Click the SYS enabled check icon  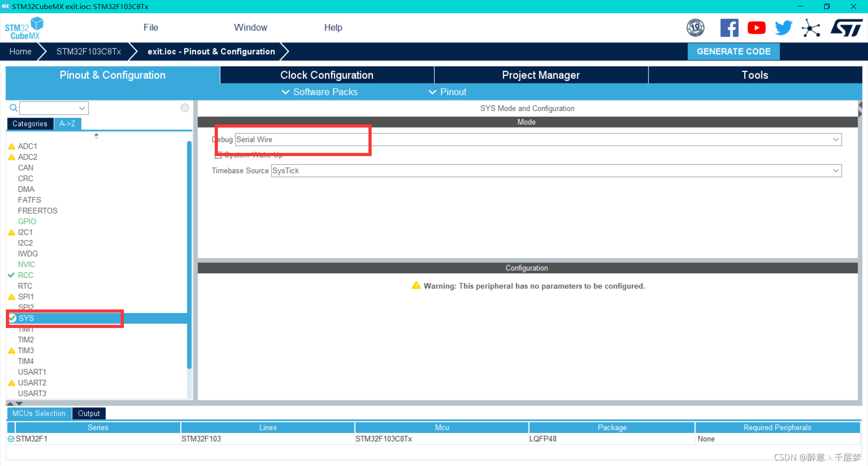pyautogui.click(x=13, y=318)
